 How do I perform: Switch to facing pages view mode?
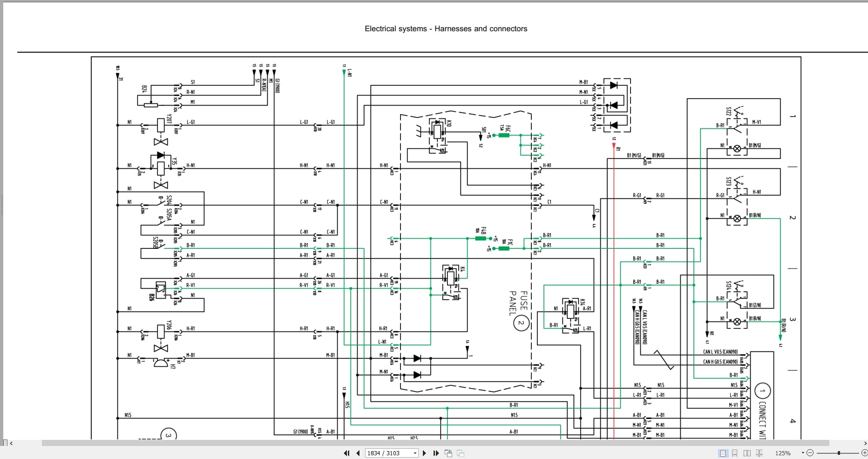pos(747,453)
